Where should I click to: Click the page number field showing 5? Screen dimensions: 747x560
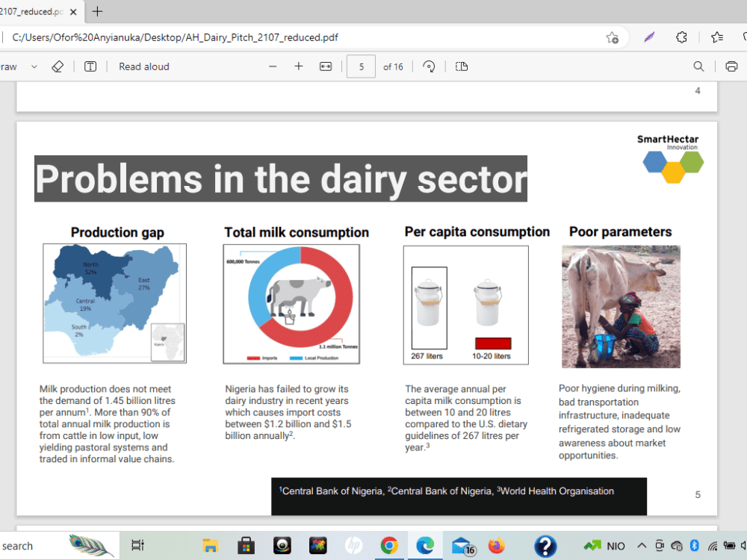[x=361, y=66]
